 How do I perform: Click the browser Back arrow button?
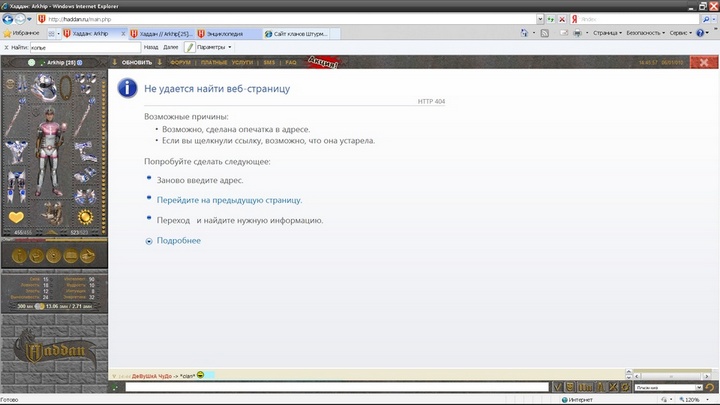(x=8, y=19)
